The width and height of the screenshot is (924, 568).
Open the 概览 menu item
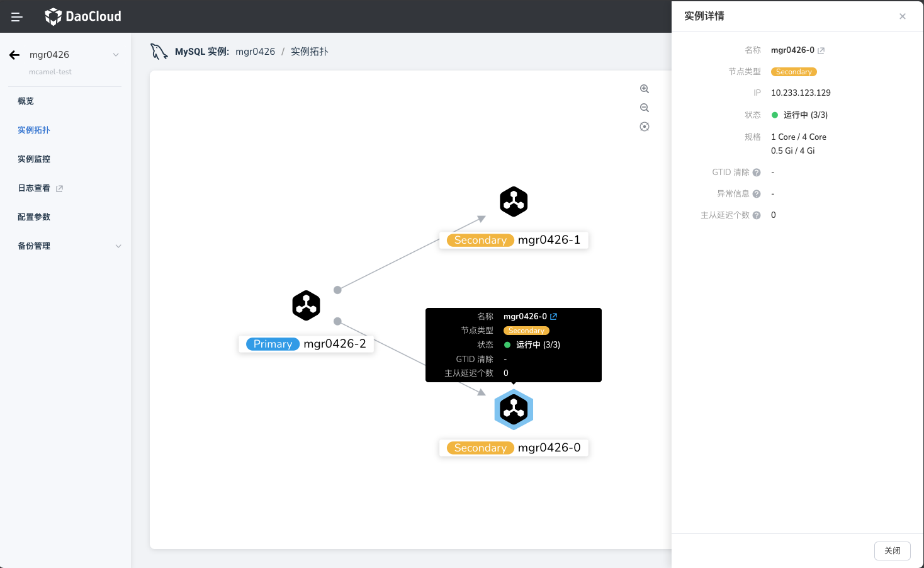(x=26, y=101)
